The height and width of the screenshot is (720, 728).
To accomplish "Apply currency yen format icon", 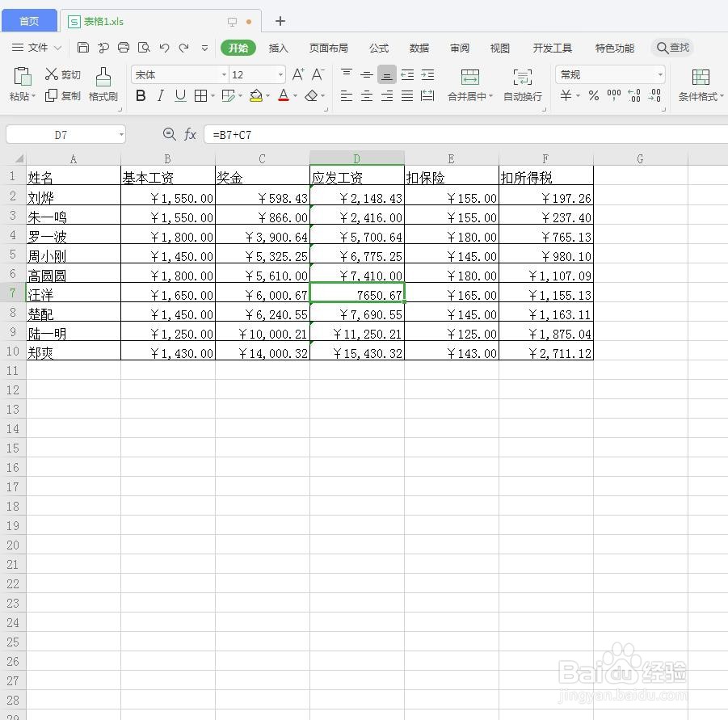I will [566, 95].
